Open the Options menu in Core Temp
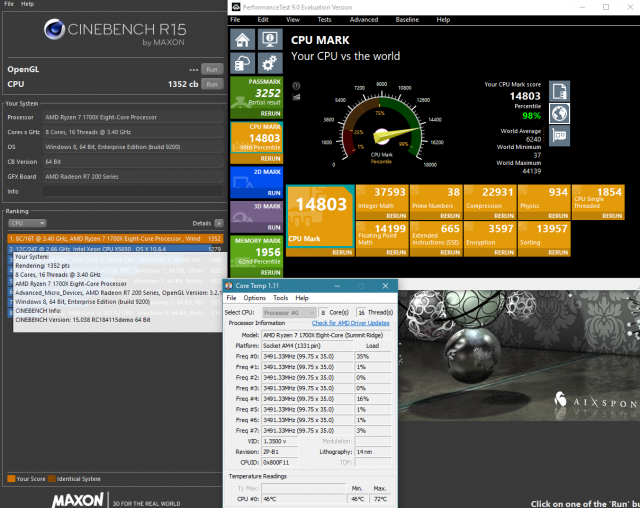Image resolution: width=640 pixels, height=508 pixels. tap(254, 298)
